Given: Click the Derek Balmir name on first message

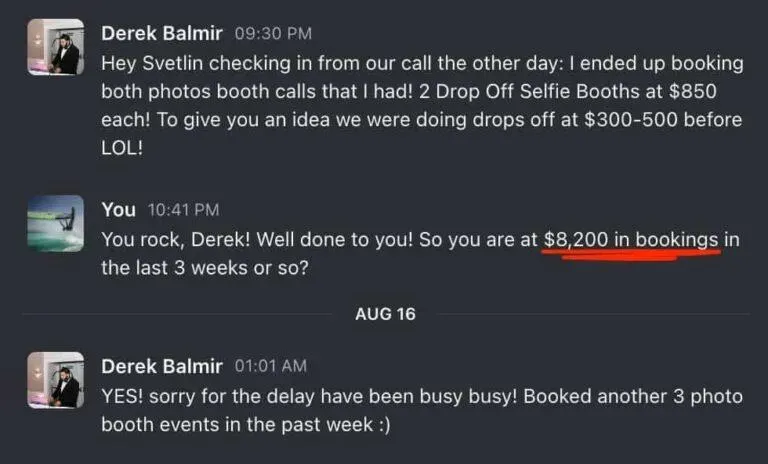Looking at the screenshot, I should tap(162, 33).
